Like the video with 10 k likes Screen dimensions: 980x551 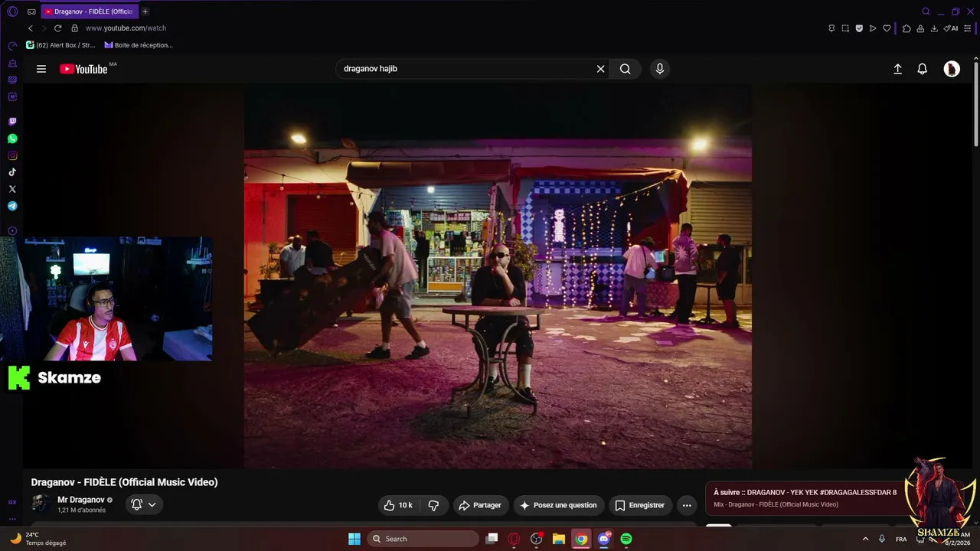tap(398, 505)
